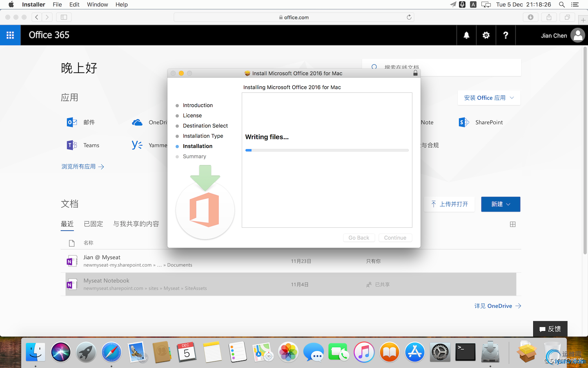Viewport: 588px width, 368px height.
Task: Select the Destination Select installer step
Action: pos(205,126)
